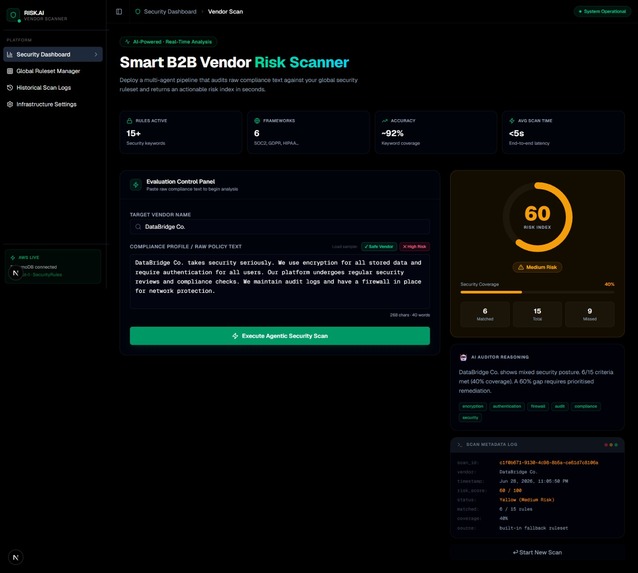Click the timestamp Jun 28, 2026 value
The height and width of the screenshot is (573, 638).
[533, 481]
